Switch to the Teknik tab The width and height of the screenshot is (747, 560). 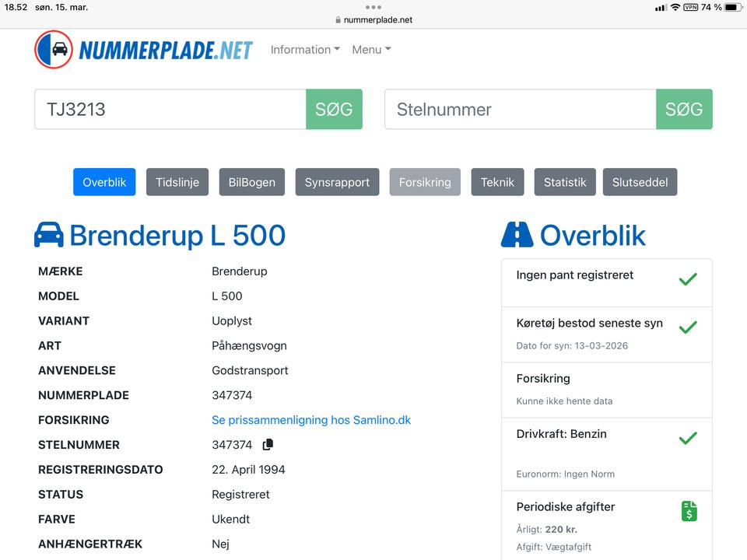(497, 182)
